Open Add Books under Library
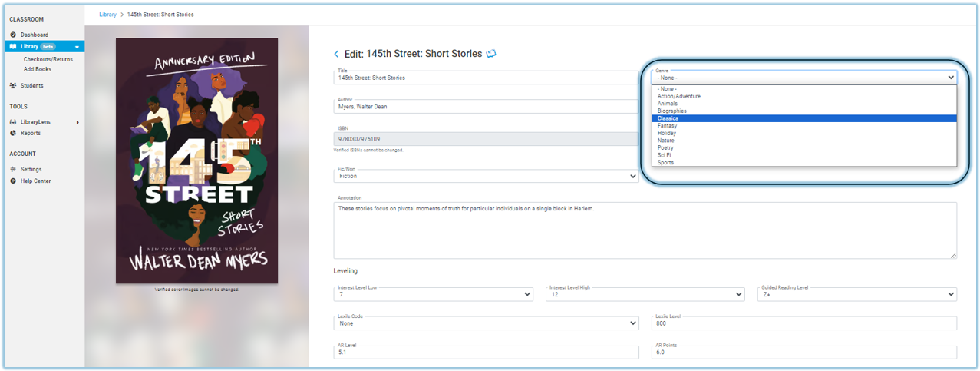The height and width of the screenshot is (371, 980). [38, 69]
